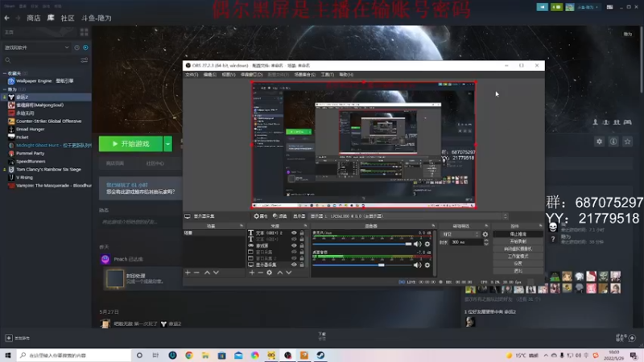Image resolution: width=644 pixels, height=362 pixels.
Task: Switch to the 商店 tab in Steam
Action: pos(34,18)
